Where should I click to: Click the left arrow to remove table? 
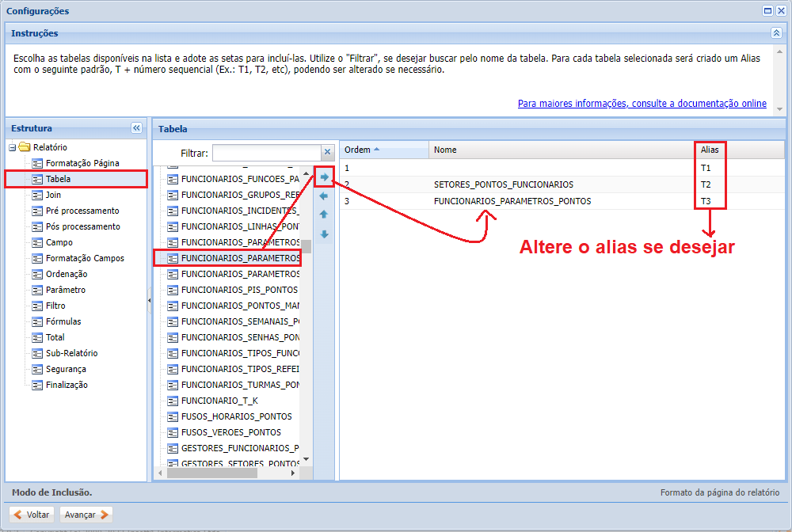pyautogui.click(x=324, y=196)
